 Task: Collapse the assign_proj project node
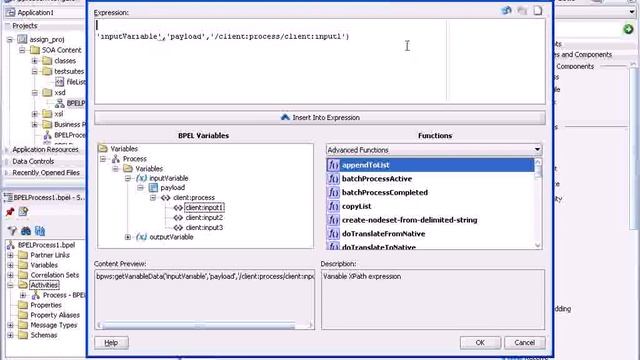pyautogui.click(x=10, y=40)
